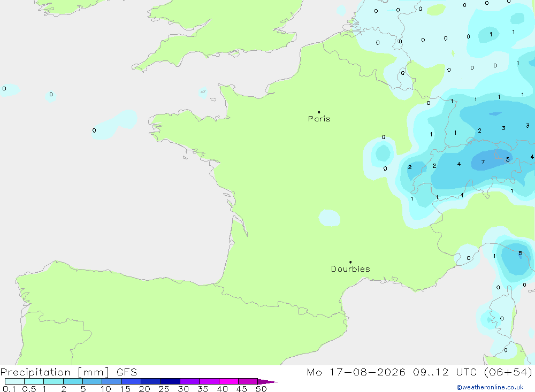Click the '09..12 UTC' time text
Viewport: 535px width, 392px height.
click(x=445, y=372)
